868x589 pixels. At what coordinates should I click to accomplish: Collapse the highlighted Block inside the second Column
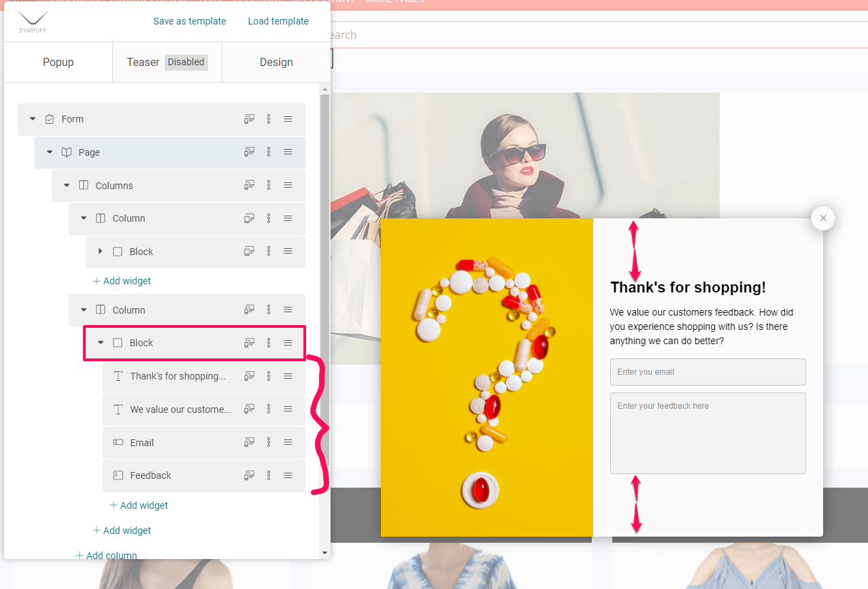pos(100,342)
